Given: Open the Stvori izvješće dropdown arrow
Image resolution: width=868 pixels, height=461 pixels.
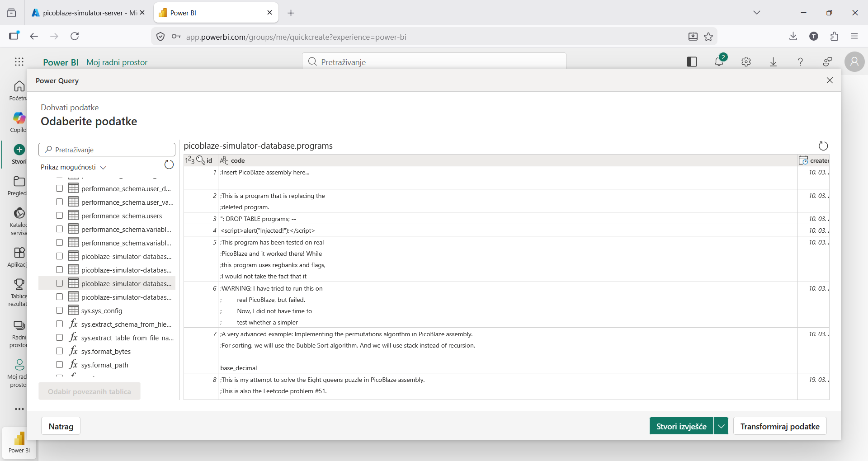Looking at the screenshot, I should coord(721,426).
